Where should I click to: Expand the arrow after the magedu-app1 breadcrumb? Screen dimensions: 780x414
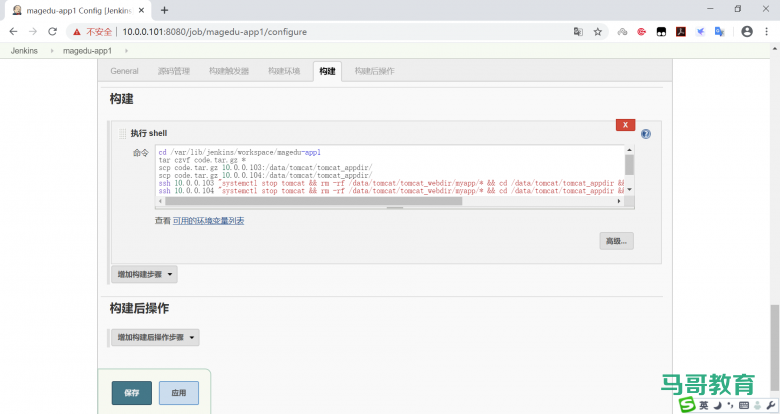click(126, 51)
